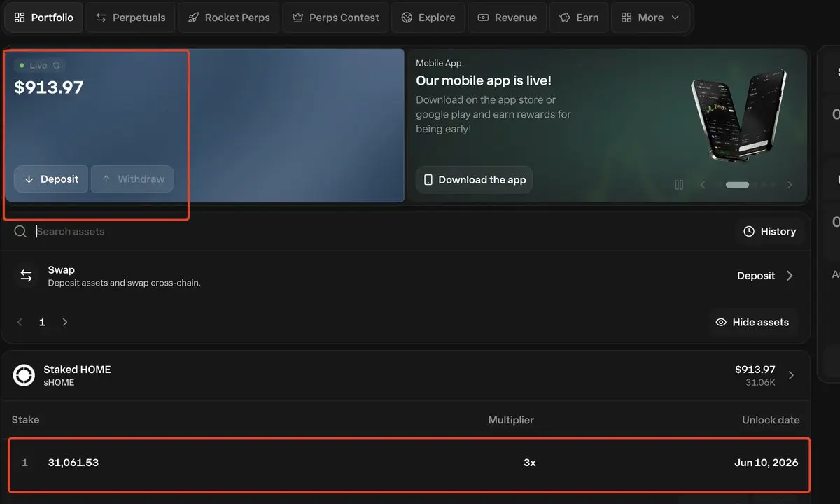Click the $913.97 Staked HOME value
The height and width of the screenshot is (504, 840).
click(755, 370)
